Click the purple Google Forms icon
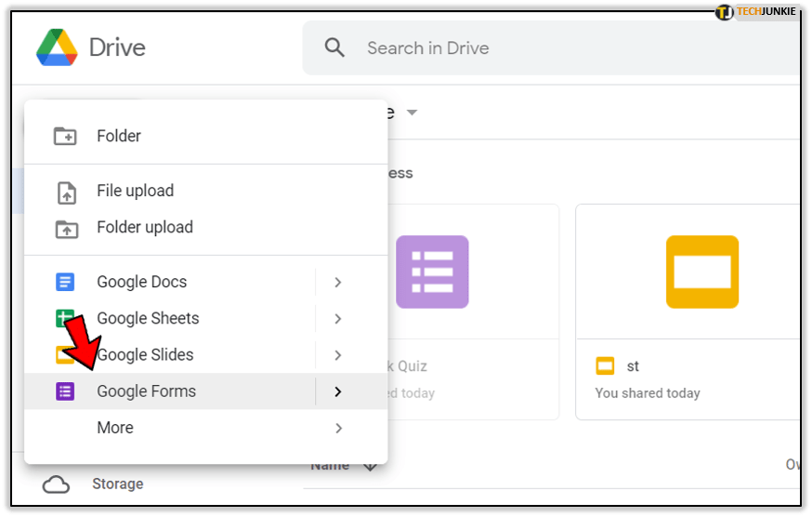 (x=65, y=391)
